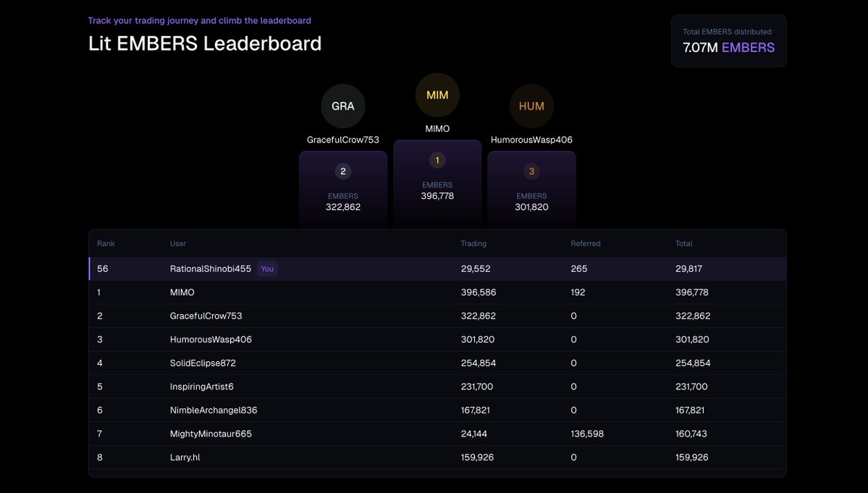Select GracefulCrow753 in the table row
This screenshot has height=493, width=868.
[206, 316]
